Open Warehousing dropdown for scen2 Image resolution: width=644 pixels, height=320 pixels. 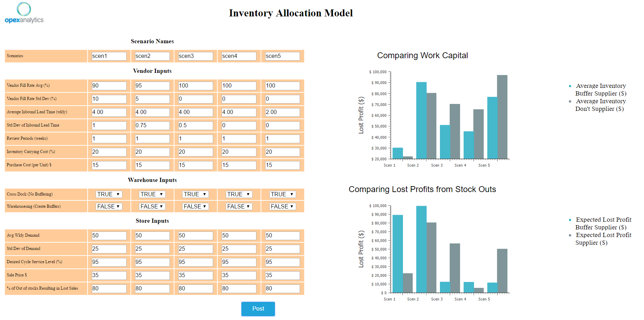coord(152,207)
